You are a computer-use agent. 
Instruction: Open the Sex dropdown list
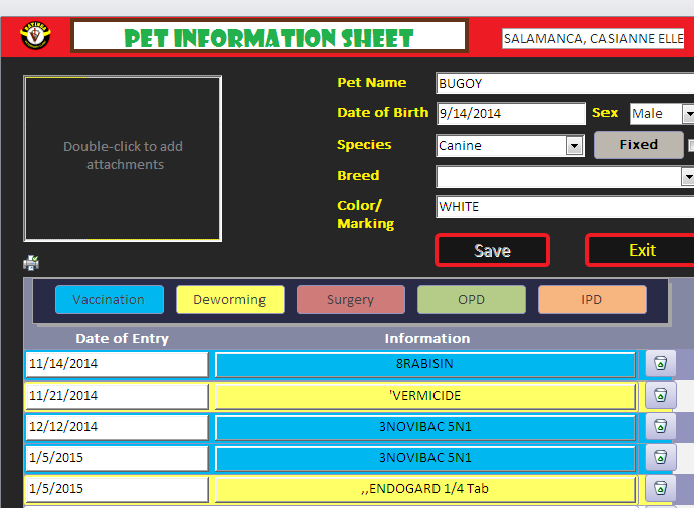pyautogui.click(x=688, y=114)
